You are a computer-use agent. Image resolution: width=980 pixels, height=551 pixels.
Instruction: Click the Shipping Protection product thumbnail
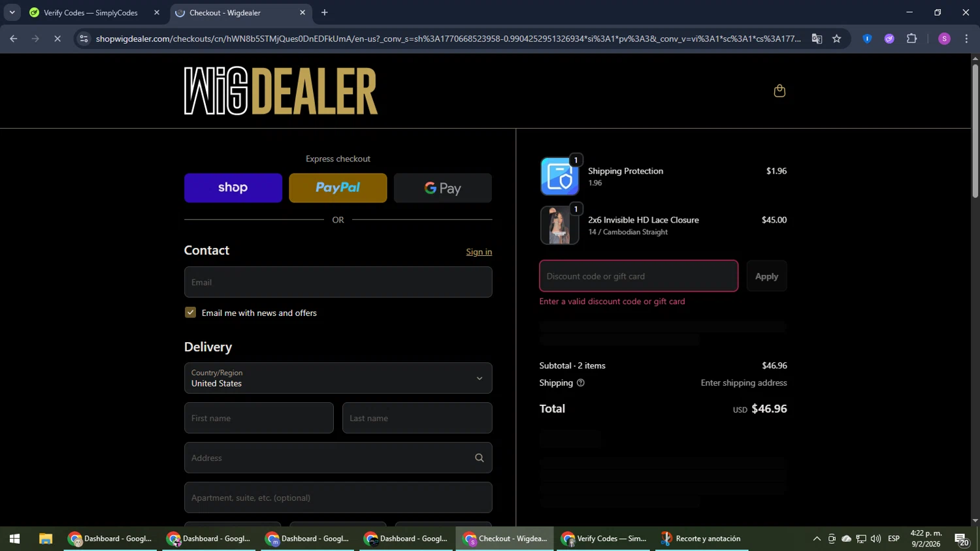[x=559, y=176]
